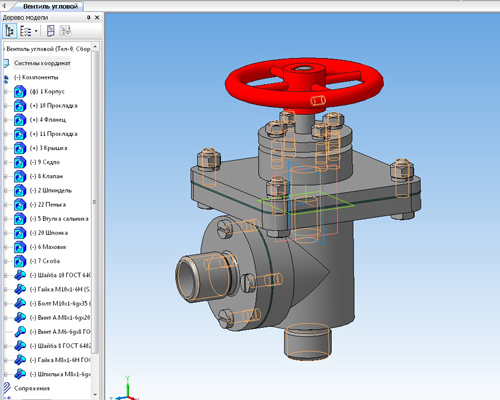Image resolution: width=500 pixels, height=400 pixels.
Task: Click the Гайка М10х1-6Н fastener icon
Action: pos(20,289)
